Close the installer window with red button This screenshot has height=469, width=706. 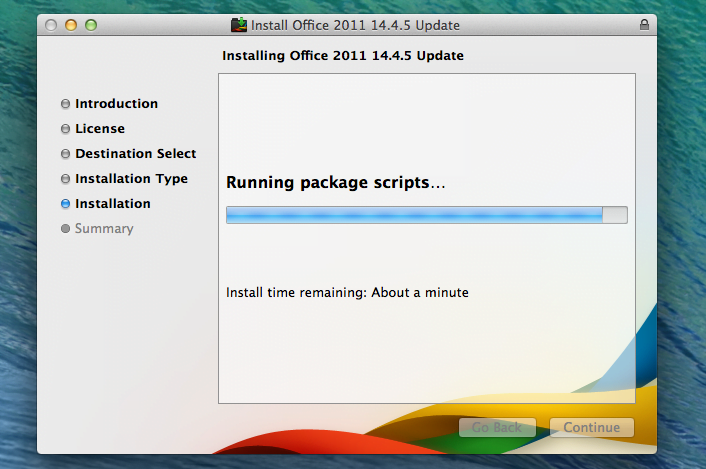51,25
